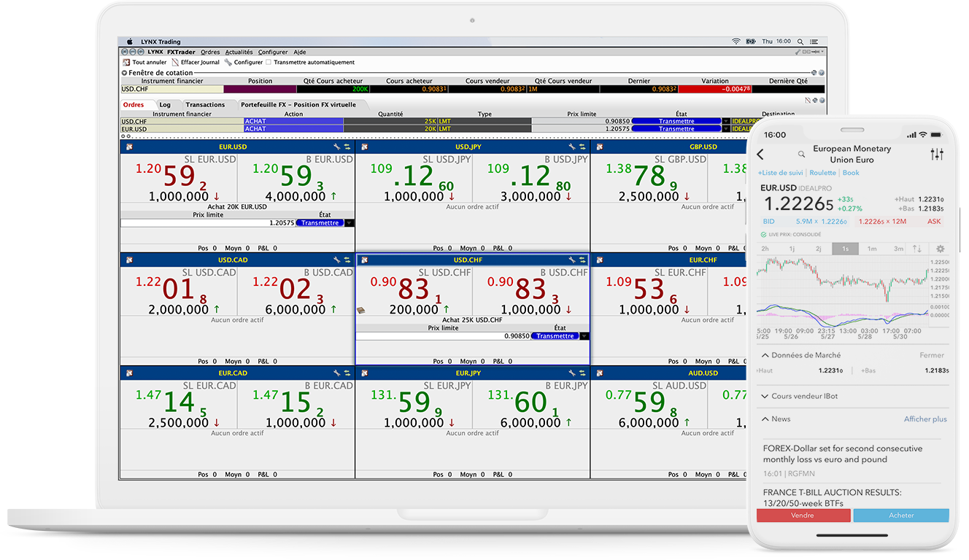Click the cancel icon on USD.JPY cell header

363,147
